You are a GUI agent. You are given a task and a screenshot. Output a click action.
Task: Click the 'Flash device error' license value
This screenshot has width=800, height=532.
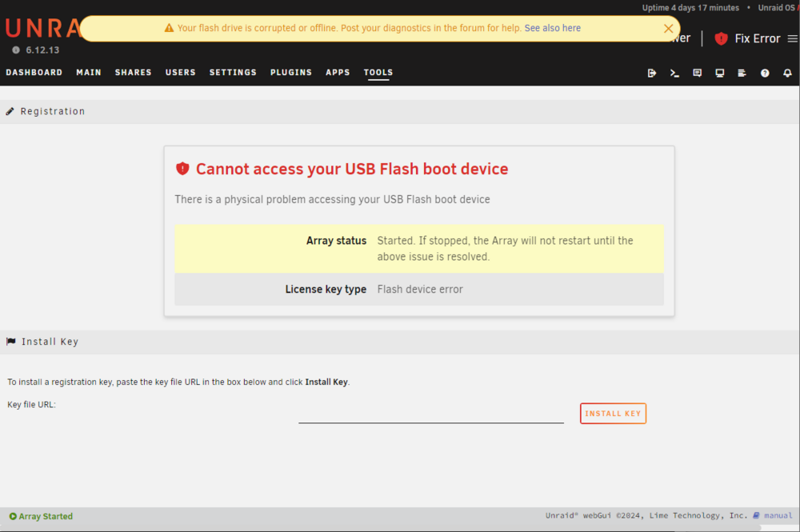[420, 290]
